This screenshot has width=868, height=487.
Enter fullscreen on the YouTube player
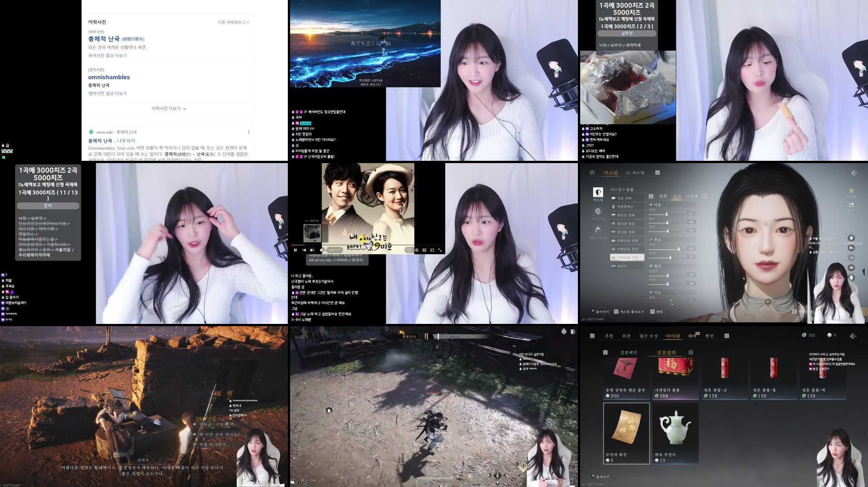pyautogui.click(x=441, y=250)
